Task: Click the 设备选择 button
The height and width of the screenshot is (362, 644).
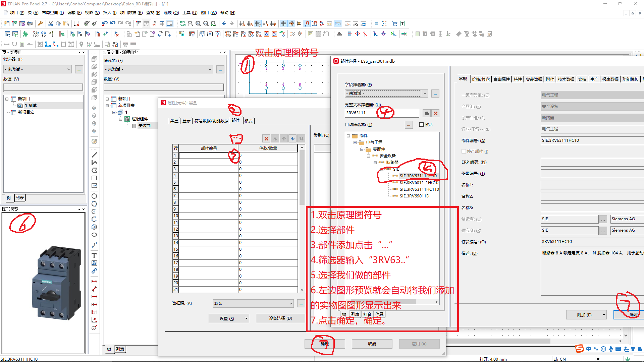Action: (x=280, y=318)
